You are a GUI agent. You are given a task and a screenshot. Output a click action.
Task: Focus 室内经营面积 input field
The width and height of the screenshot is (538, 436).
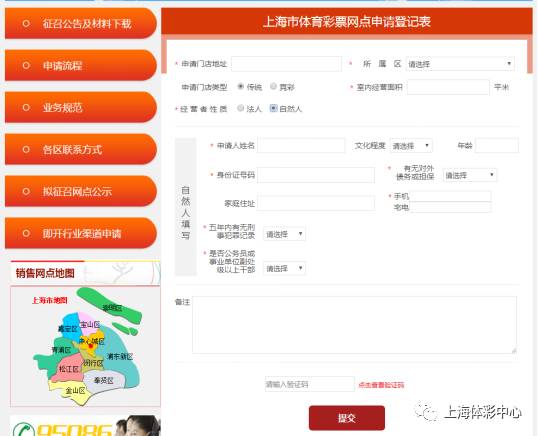448,87
